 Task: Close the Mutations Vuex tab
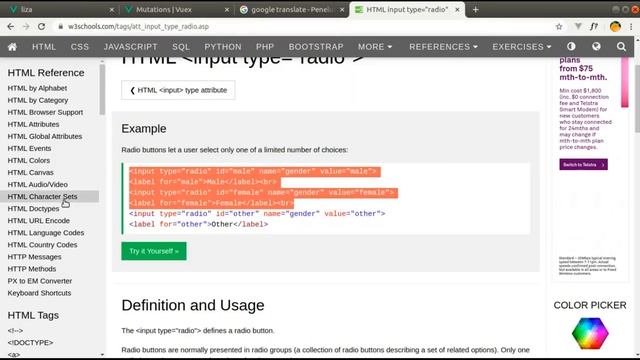227,9
